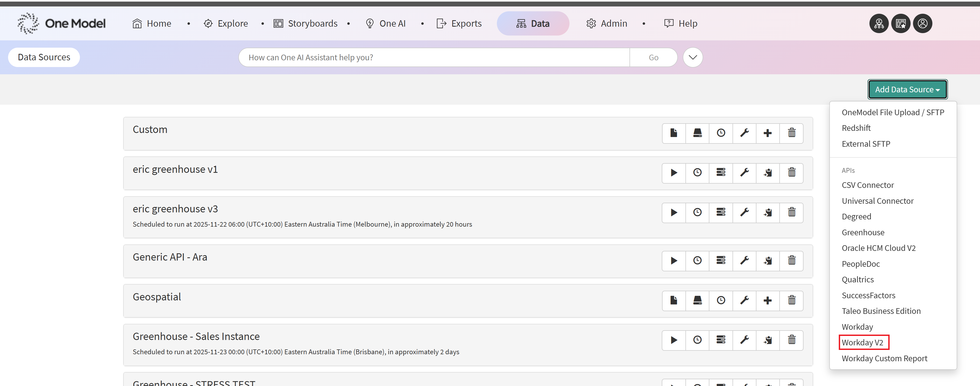The image size is (980, 386).
Task: Expand the One AI Assistant chevron dropdown
Action: point(692,58)
